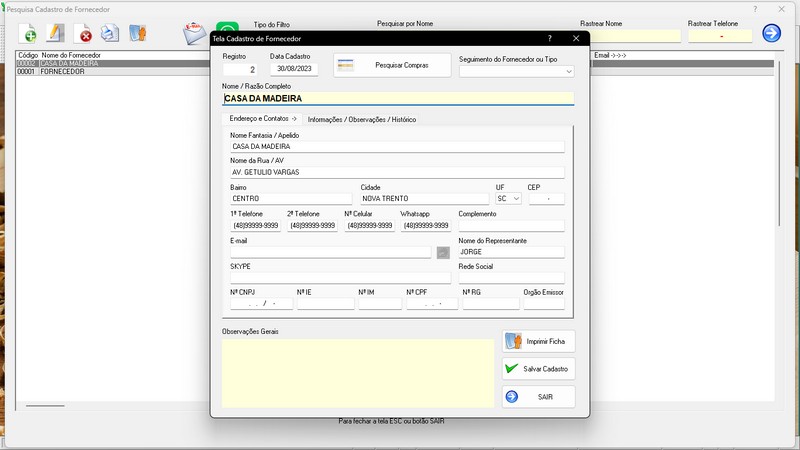Click the Salvar Cadastro button

538,369
